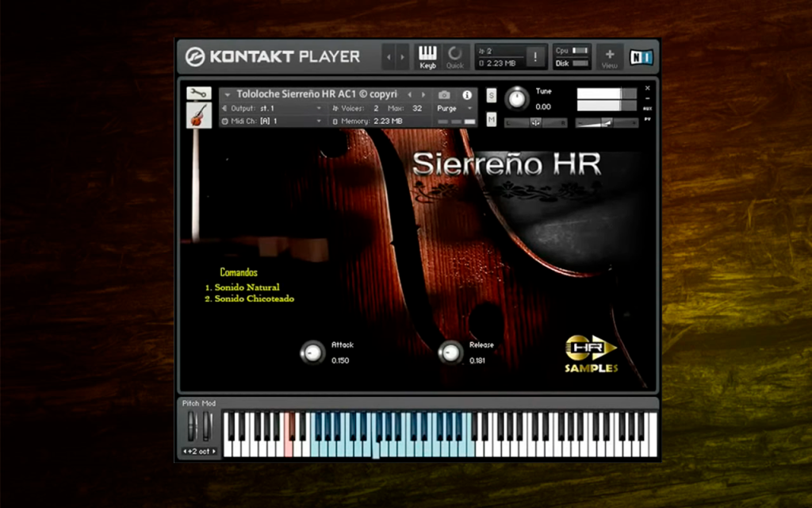
Task: Click the wrench edit-instrument icon
Action: click(x=199, y=94)
